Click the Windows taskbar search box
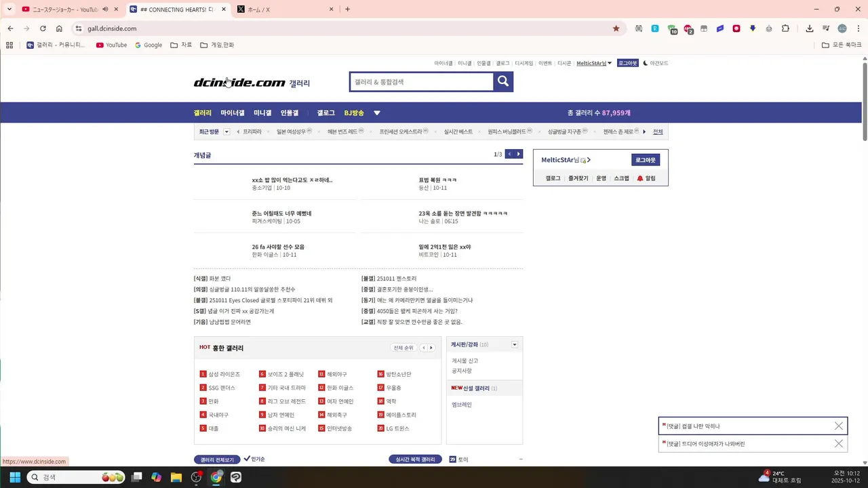 [x=76, y=477]
